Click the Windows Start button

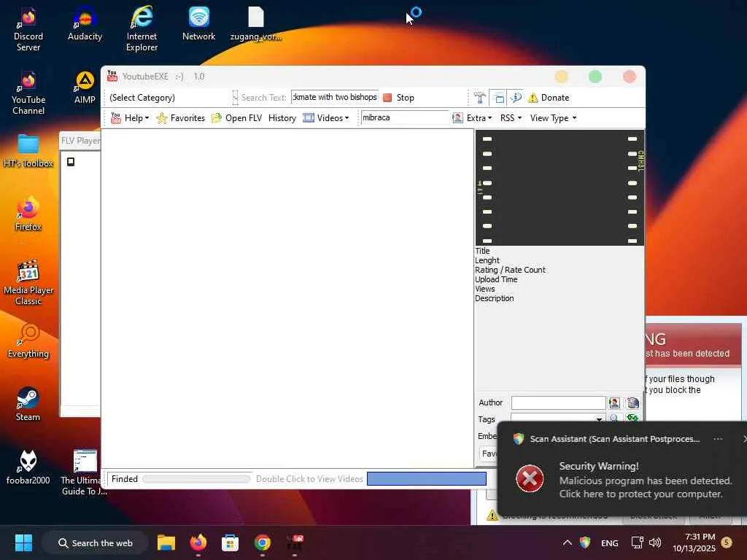pyautogui.click(x=23, y=542)
